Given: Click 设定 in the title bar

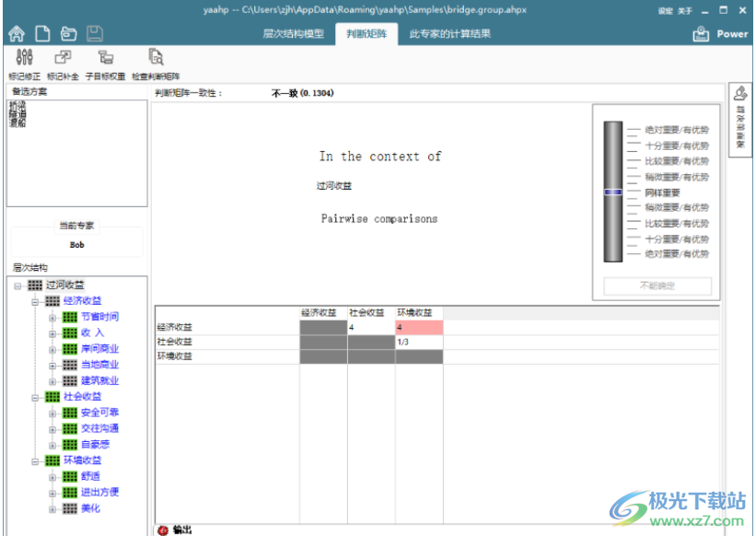Looking at the screenshot, I should [665, 10].
